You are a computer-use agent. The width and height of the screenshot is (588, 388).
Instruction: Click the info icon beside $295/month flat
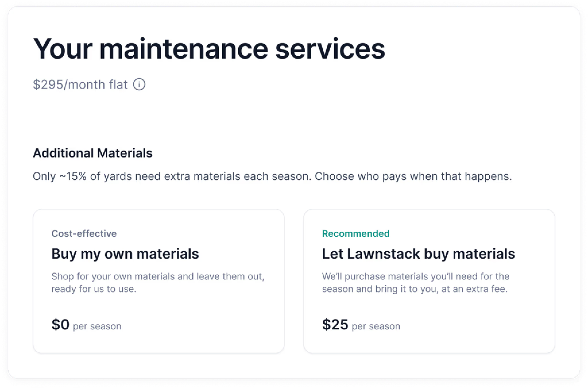point(139,84)
